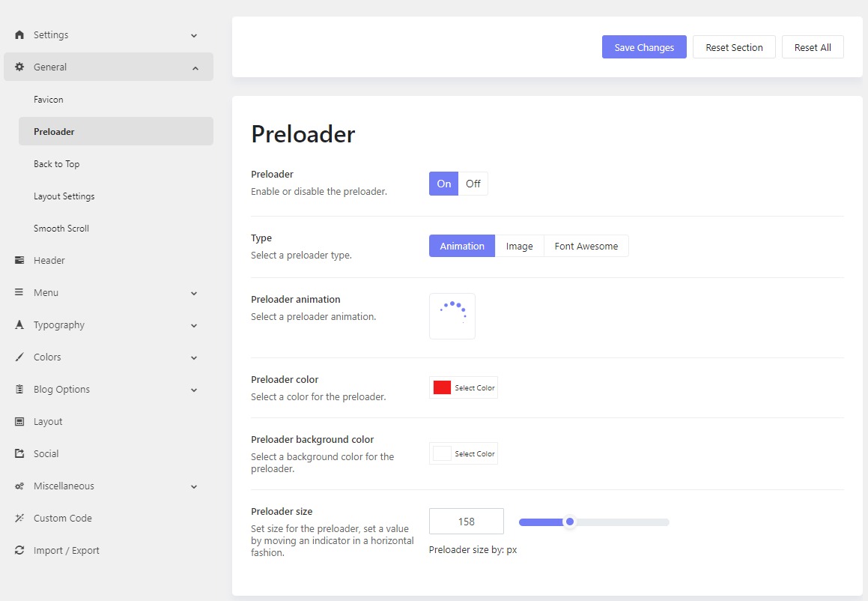Expand the Blog Options chevron
The width and height of the screenshot is (868, 601).
pyautogui.click(x=194, y=390)
